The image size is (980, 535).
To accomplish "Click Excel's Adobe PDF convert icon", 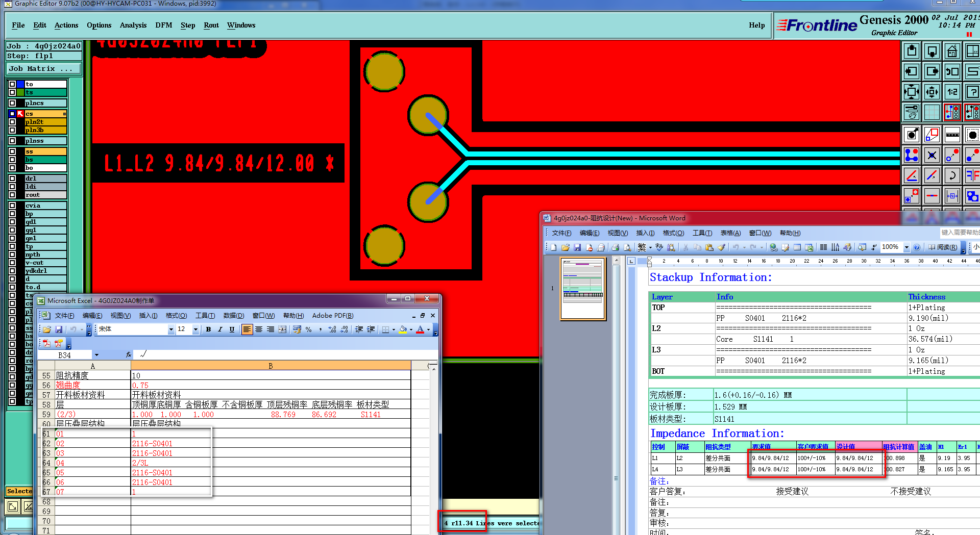I will tap(47, 344).
